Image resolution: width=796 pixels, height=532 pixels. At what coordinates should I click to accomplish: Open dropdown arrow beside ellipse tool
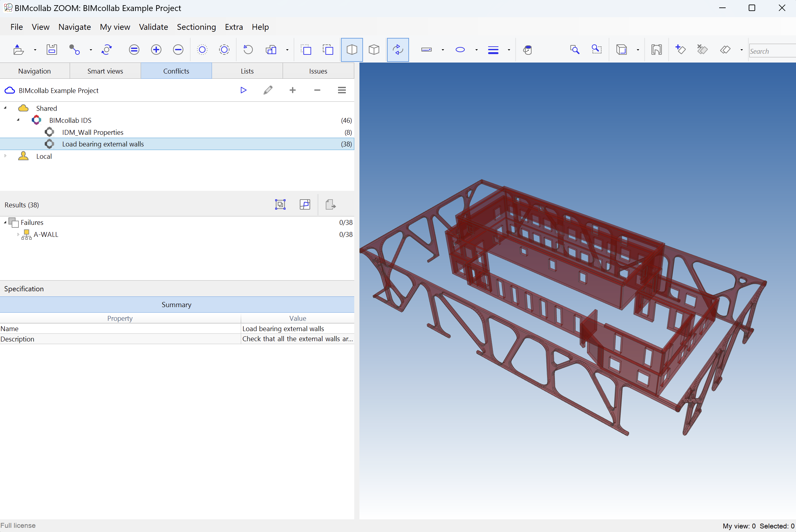pyautogui.click(x=476, y=50)
